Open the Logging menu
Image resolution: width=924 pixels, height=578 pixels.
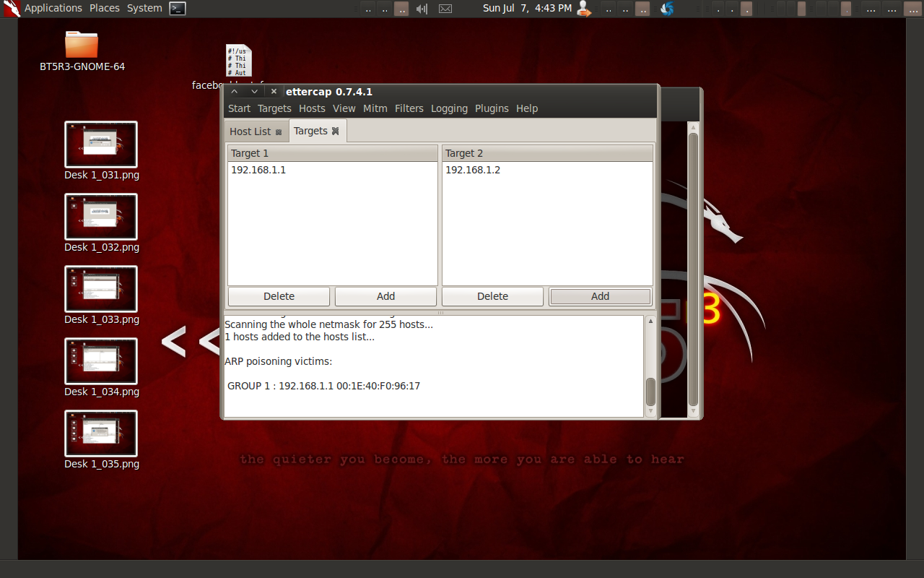449,108
